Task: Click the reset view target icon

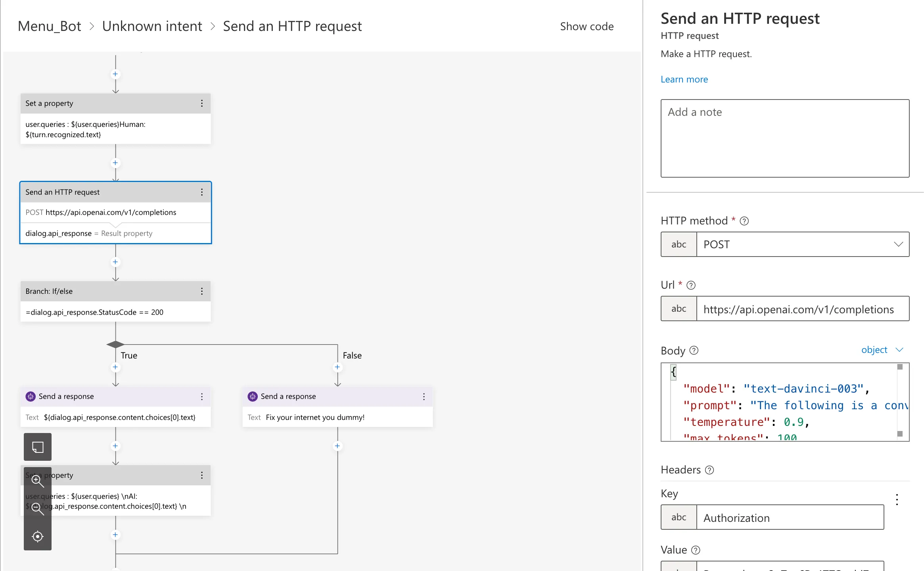Action: 38,537
